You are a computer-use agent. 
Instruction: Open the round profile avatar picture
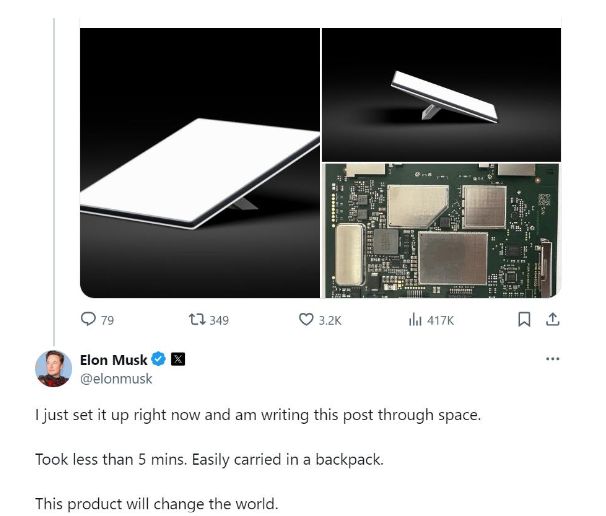[x=53, y=369]
